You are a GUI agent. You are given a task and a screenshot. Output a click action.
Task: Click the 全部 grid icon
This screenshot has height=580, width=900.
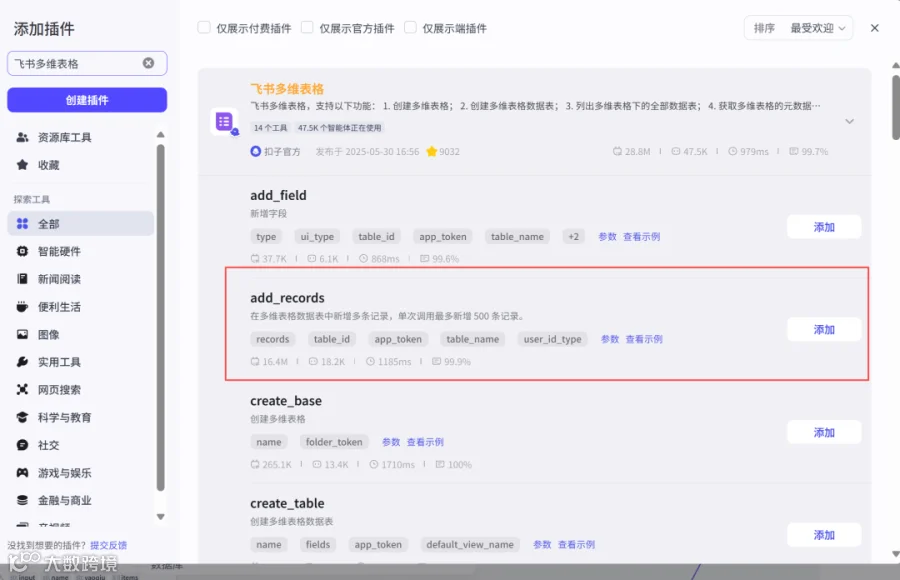pyautogui.click(x=22, y=224)
